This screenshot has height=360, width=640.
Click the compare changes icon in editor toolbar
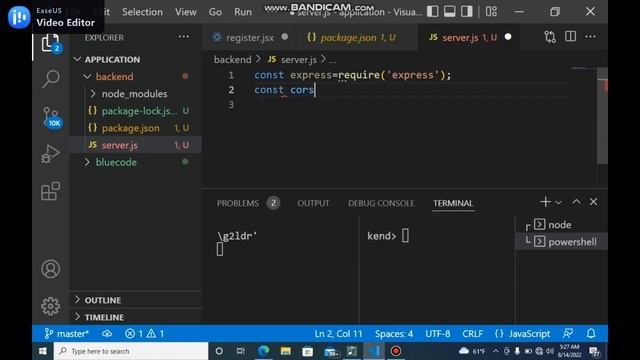550,37
